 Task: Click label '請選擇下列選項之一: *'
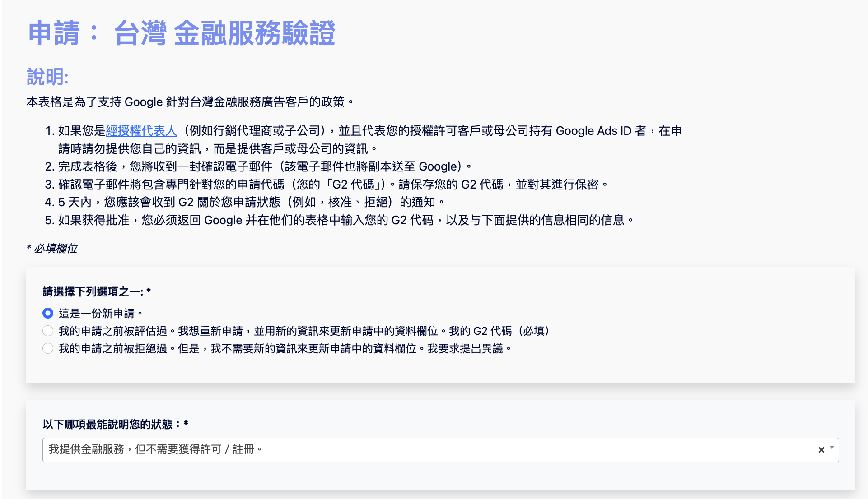point(97,292)
